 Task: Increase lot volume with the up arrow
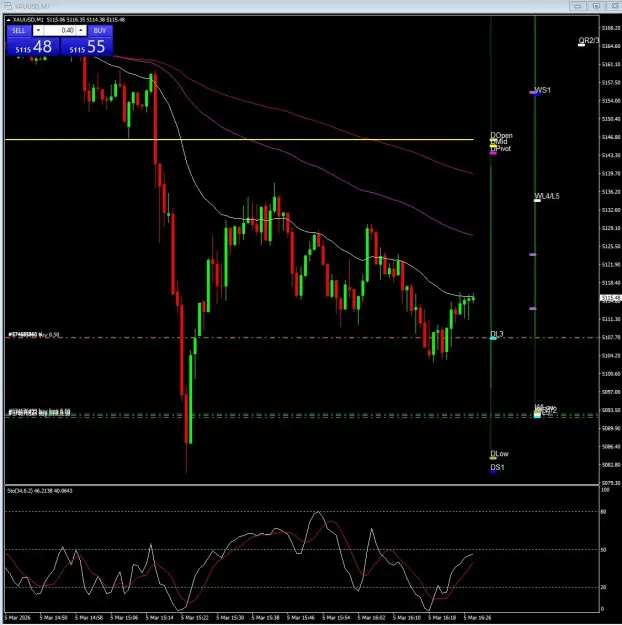click(81, 30)
